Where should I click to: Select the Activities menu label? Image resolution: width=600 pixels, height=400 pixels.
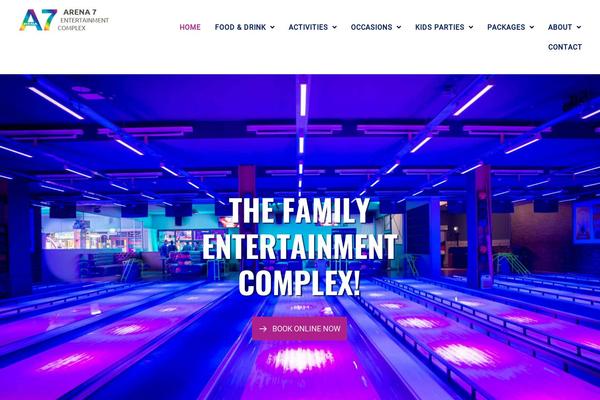(308, 27)
